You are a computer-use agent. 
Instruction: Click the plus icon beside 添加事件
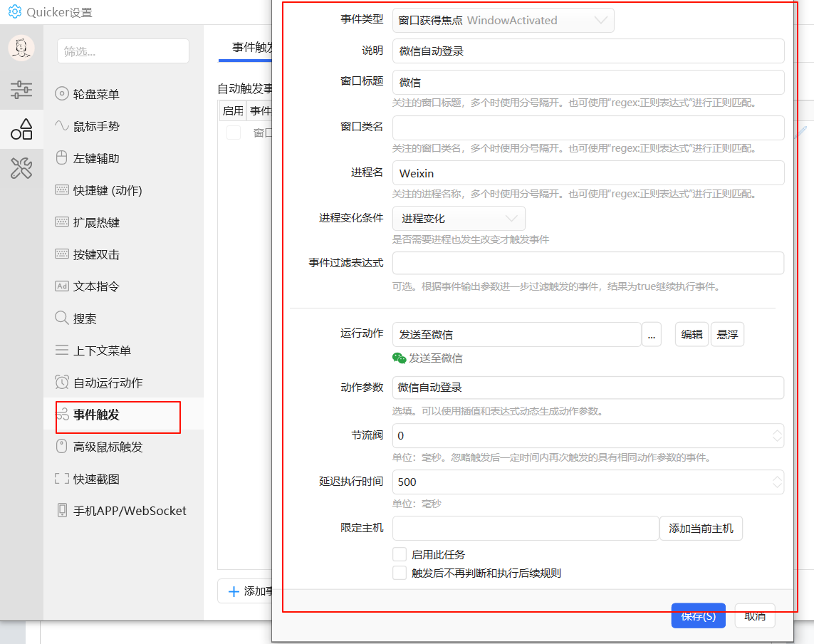click(234, 591)
